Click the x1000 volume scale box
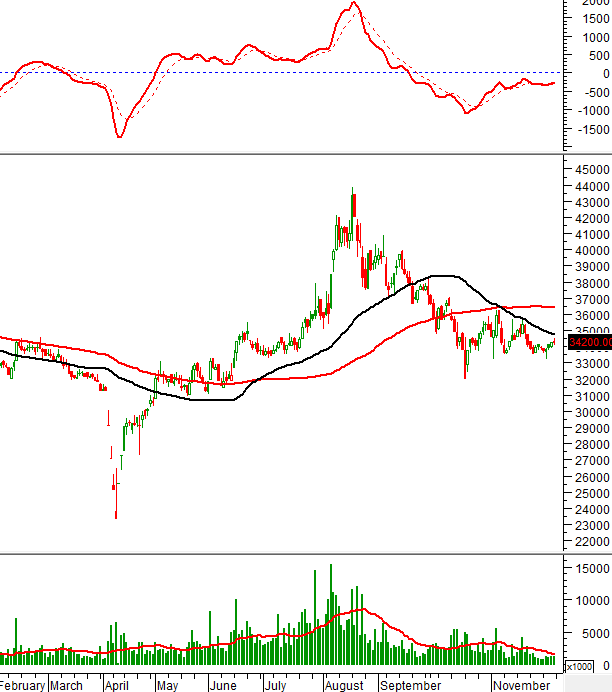This screenshot has width=612, height=692. [578, 666]
